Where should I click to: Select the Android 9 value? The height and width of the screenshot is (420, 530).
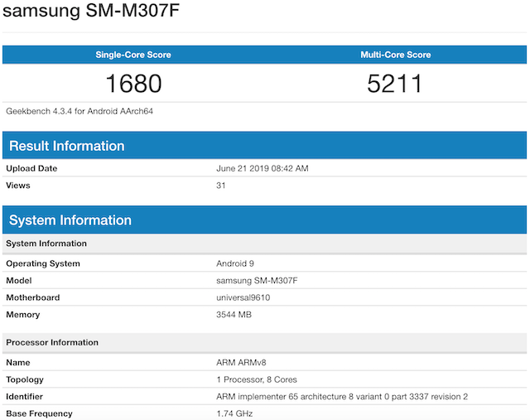(x=234, y=263)
